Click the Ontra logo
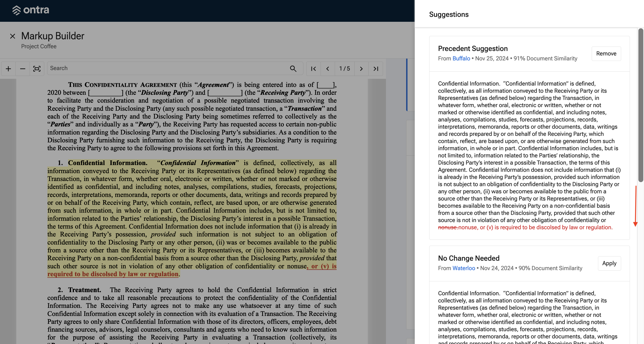Image resolution: width=644 pixels, height=344 pixels. (31, 10)
